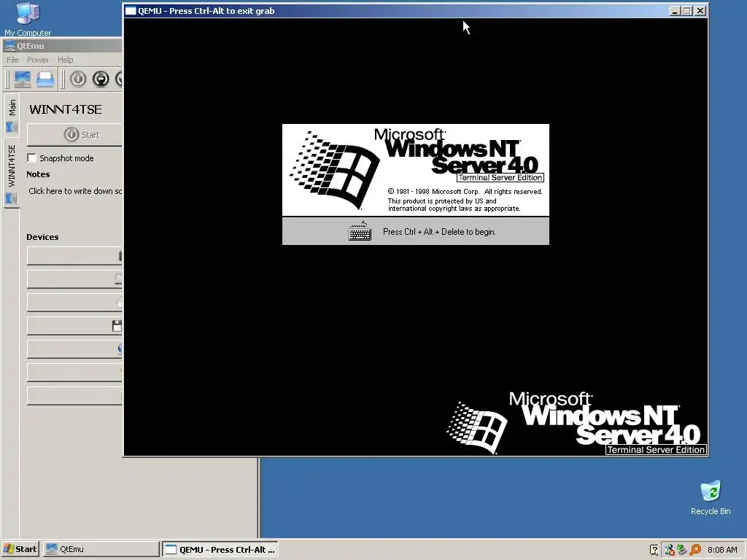Open the Windows Start menu
The image size is (747, 560).
click(x=20, y=549)
